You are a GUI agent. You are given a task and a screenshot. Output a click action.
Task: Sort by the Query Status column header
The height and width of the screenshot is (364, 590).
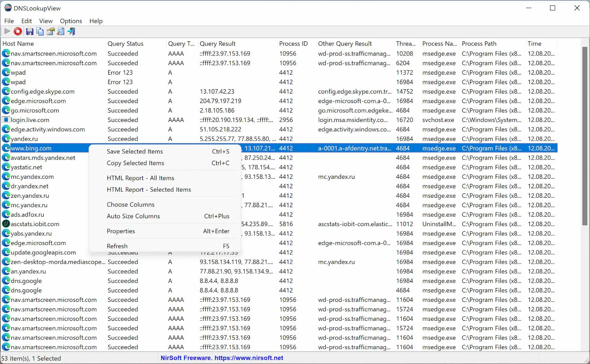(136, 44)
